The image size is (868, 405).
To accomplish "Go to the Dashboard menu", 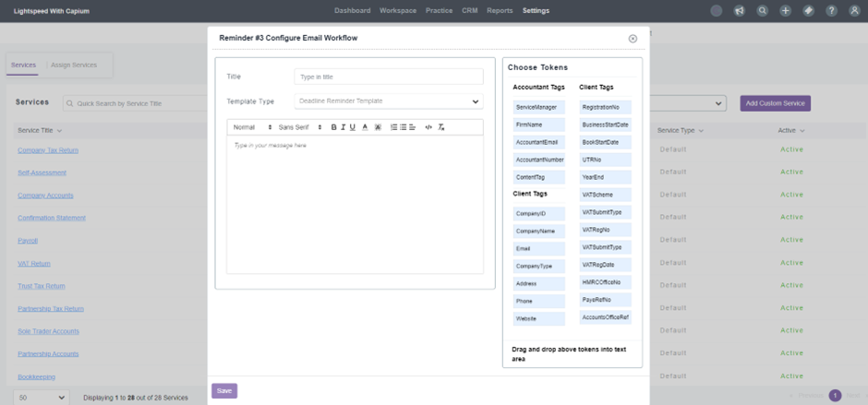I will tap(352, 10).
